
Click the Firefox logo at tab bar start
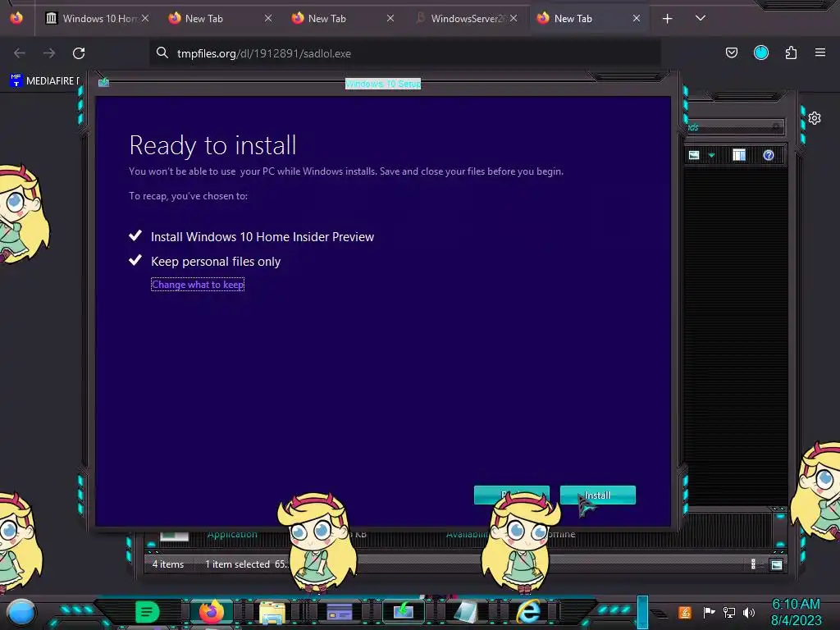[x=16, y=18]
